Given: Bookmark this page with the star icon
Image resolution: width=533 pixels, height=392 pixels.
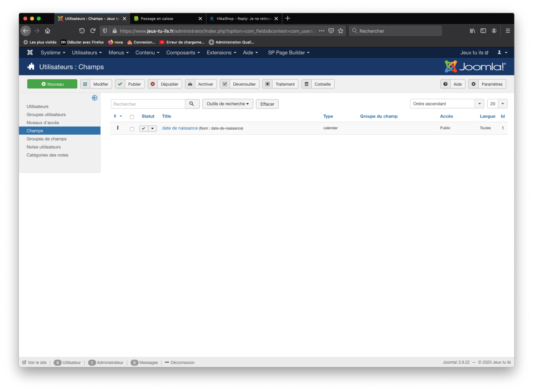Looking at the screenshot, I should 341,31.
